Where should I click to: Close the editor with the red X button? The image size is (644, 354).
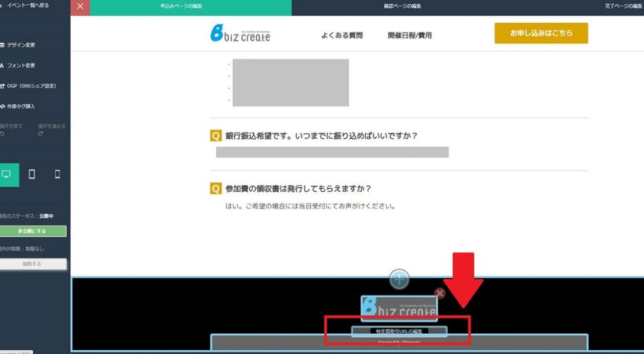pyautogui.click(x=80, y=6)
